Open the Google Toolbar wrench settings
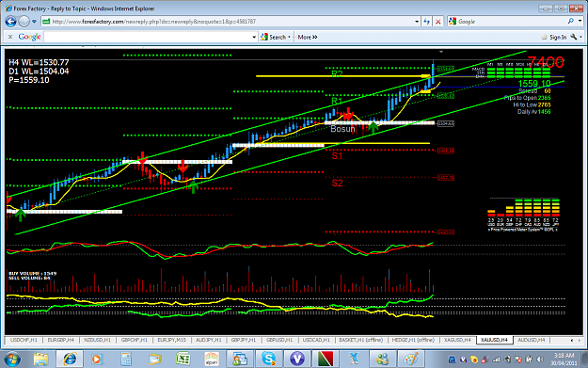This screenshot has height=368, width=588. click(x=573, y=37)
